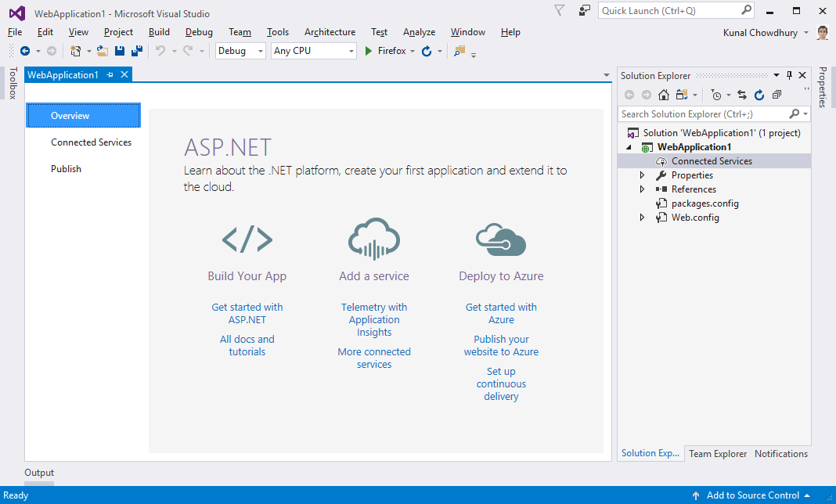Click the Save All double-floppy icon

click(x=137, y=51)
